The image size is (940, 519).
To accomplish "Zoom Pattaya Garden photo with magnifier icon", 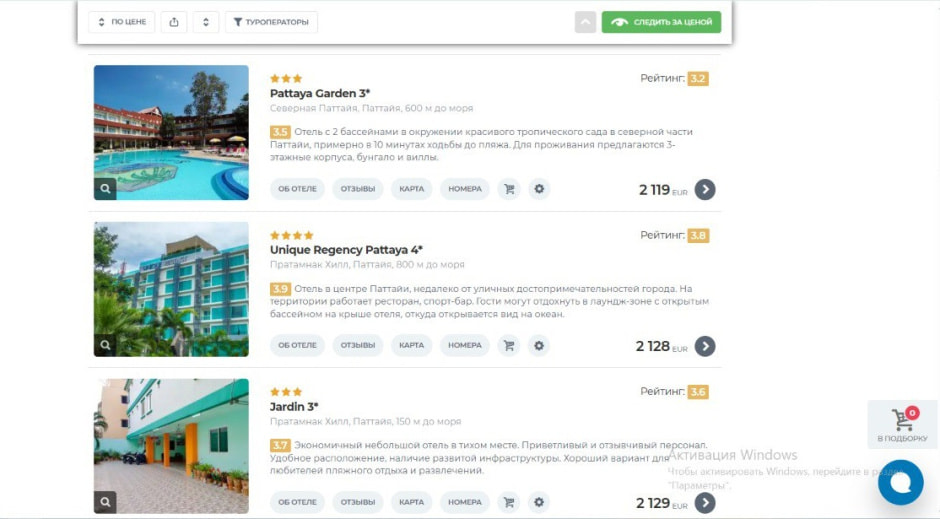I will (x=105, y=189).
